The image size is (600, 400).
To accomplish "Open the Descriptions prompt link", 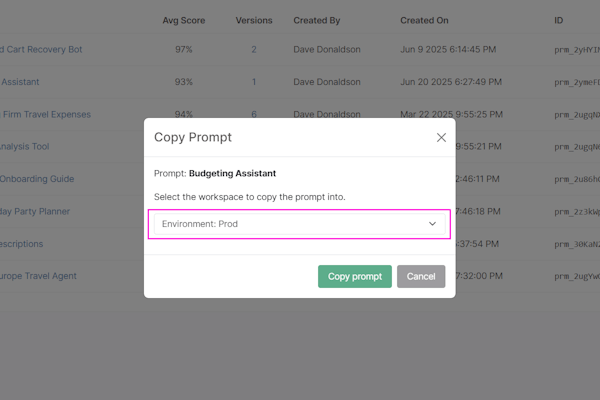I will click(x=21, y=244).
